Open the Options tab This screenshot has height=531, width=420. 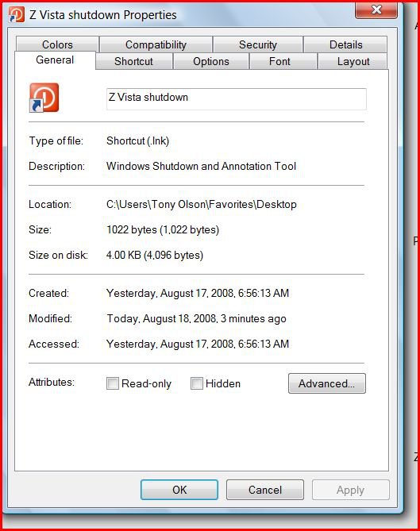[211, 61]
